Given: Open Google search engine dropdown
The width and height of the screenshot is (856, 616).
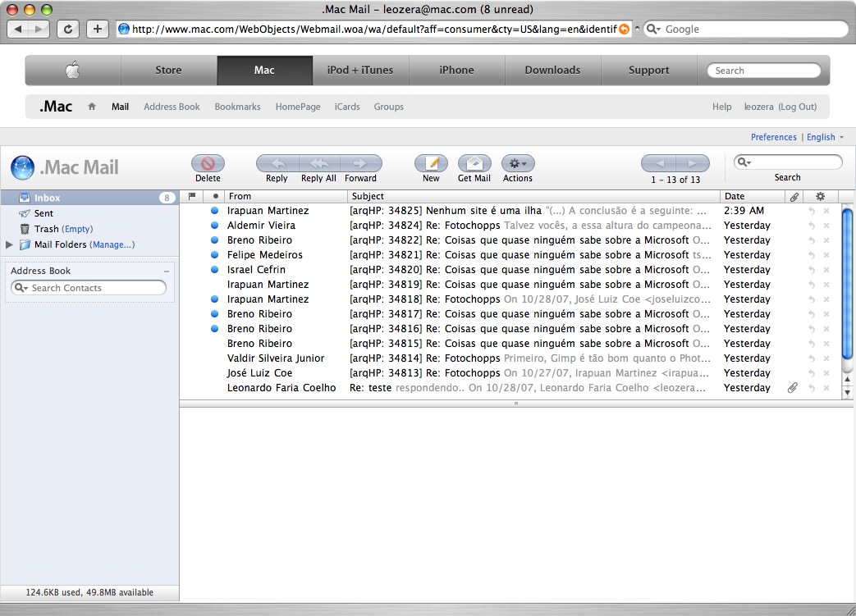Looking at the screenshot, I should tap(653, 29).
